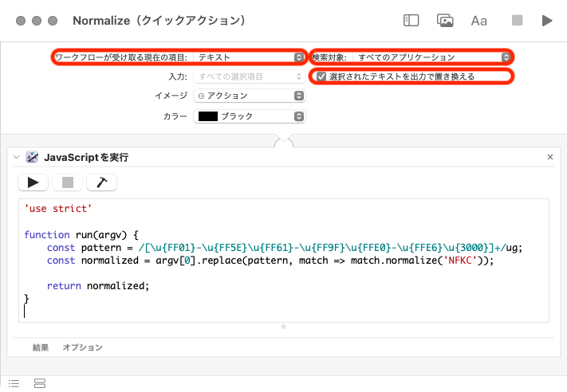Click the 'use strict' line
Viewport: 567px width, 392px height.
tap(58, 209)
